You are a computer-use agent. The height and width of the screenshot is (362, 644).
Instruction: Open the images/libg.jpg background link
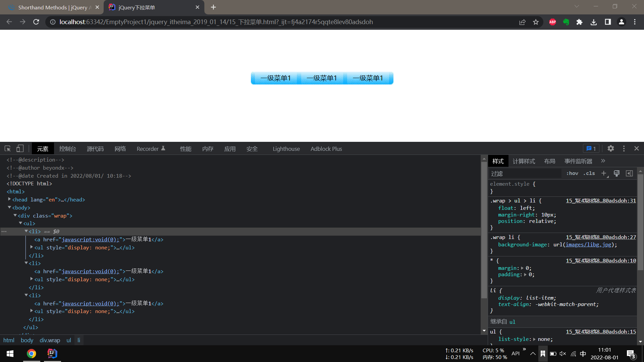[x=588, y=245]
